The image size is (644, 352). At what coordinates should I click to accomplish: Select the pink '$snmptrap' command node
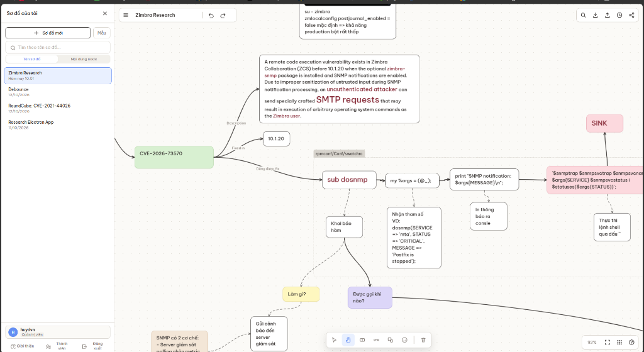coord(595,180)
